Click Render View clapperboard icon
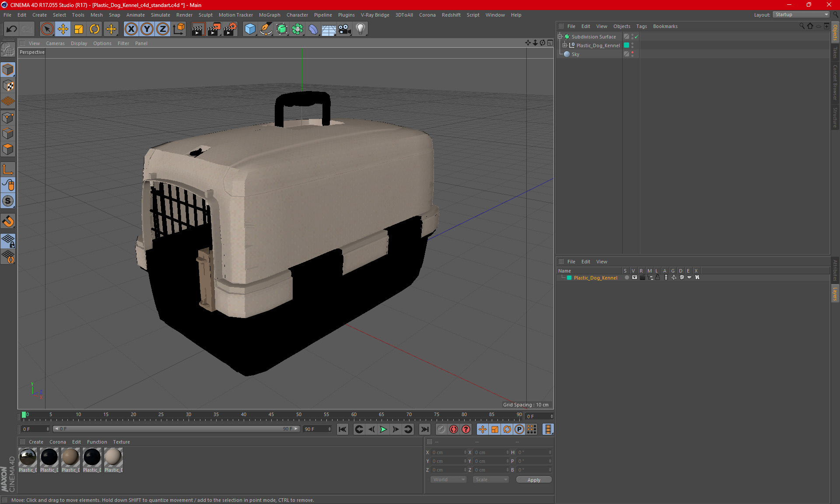The width and height of the screenshot is (840, 504). [198, 29]
